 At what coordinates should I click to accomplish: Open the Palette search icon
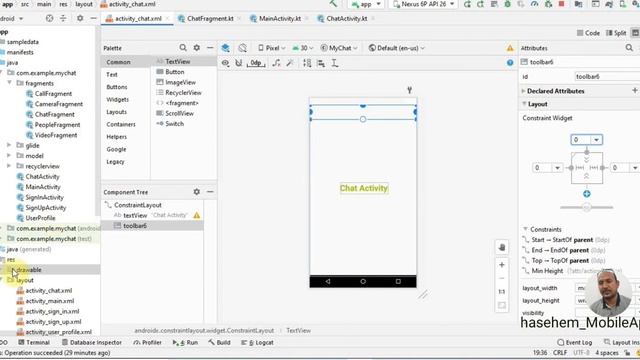click(183, 48)
